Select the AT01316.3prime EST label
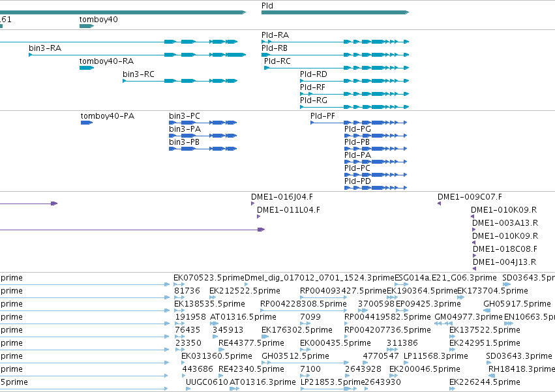555x392 pixels. click(262, 382)
